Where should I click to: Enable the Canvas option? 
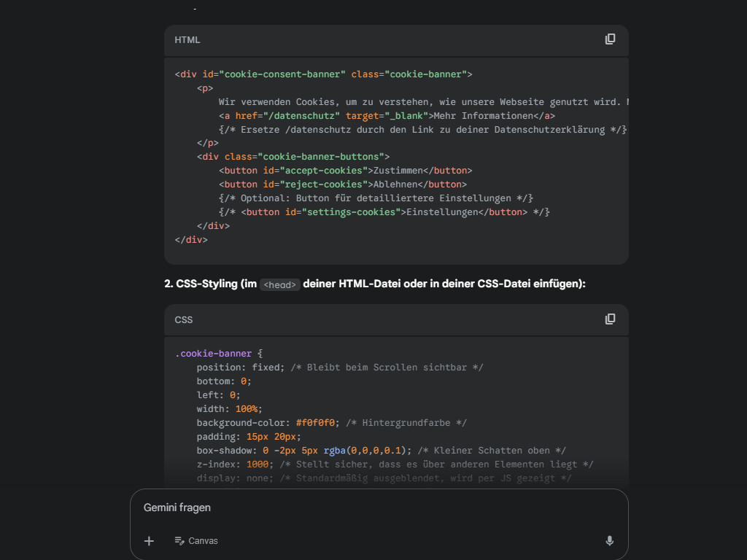pyautogui.click(x=196, y=540)
